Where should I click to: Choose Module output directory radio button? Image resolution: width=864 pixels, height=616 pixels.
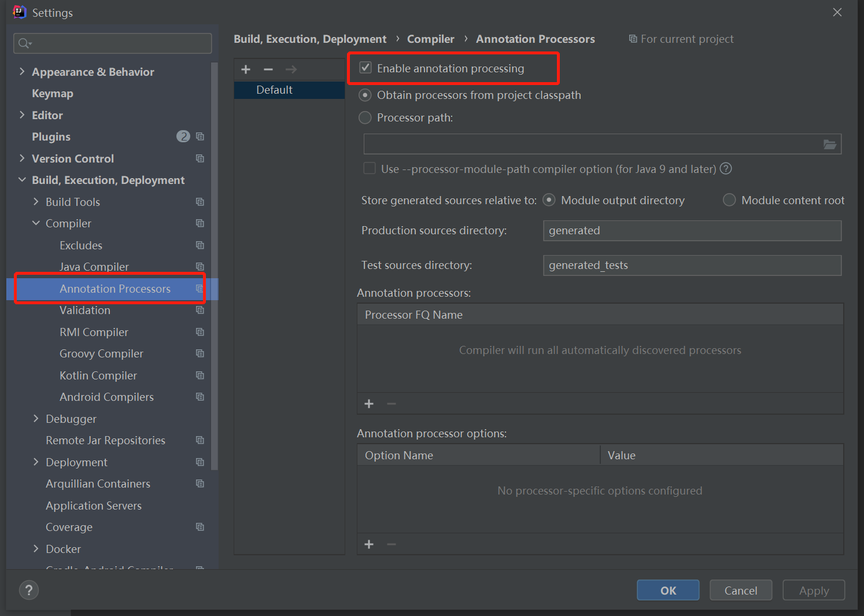[x=549, y=200]
